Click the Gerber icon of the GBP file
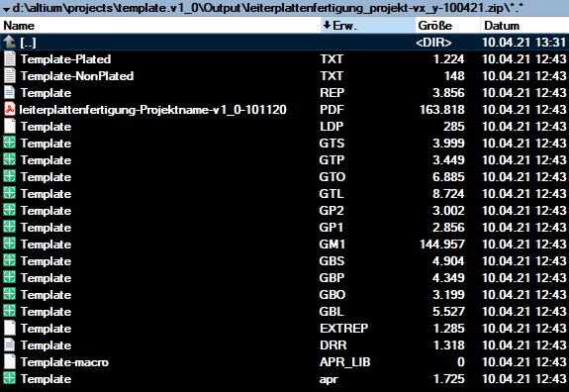Image resolution: width=569 pixels, height=392 pixels. (10, 277)
